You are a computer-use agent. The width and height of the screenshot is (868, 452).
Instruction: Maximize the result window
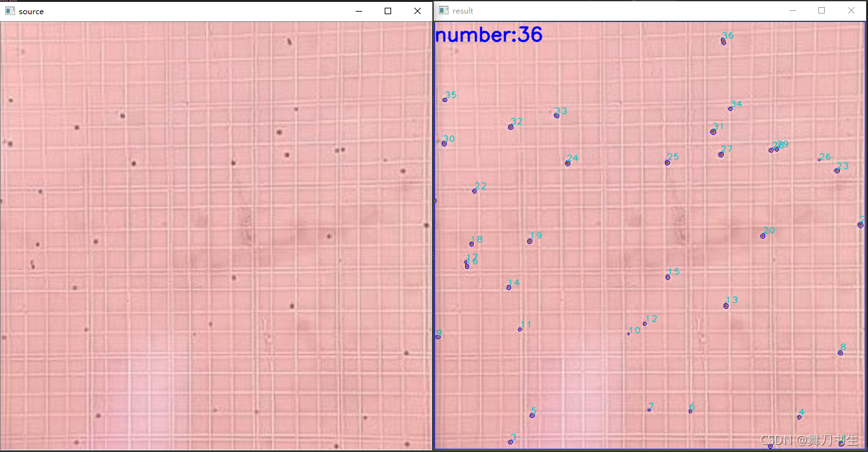[822, 10]
